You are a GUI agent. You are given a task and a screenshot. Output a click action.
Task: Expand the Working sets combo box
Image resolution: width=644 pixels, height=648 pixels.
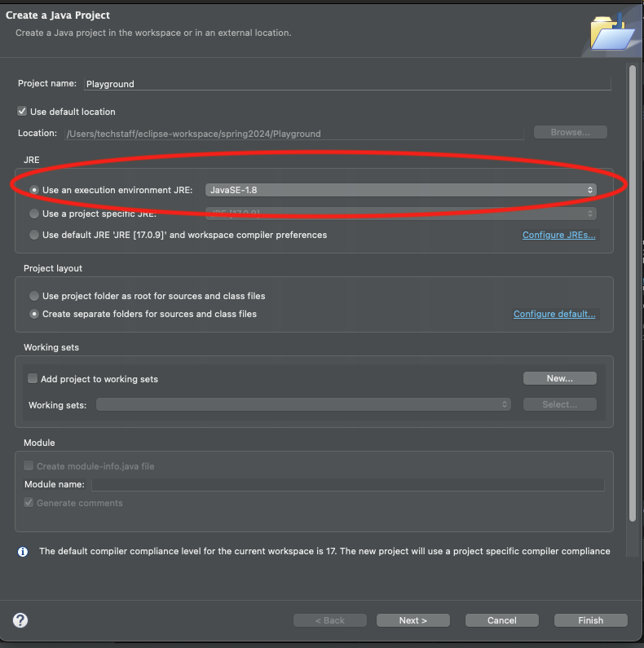[x=303, y=404]
